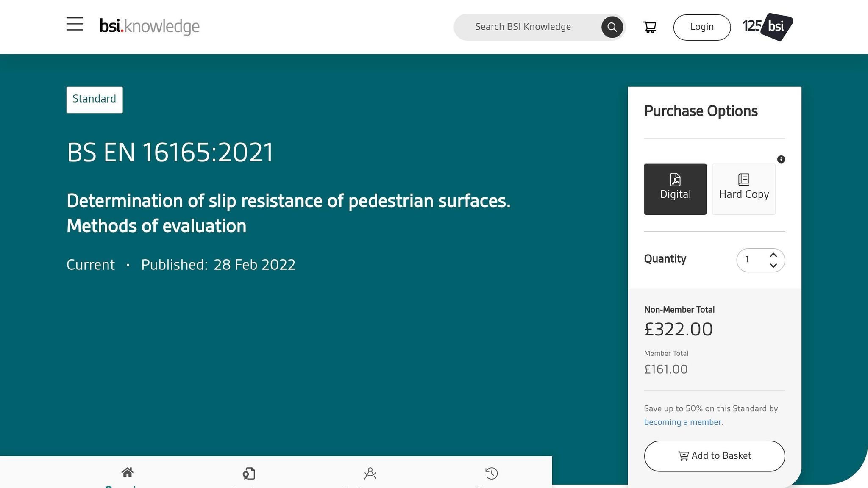Open the history clock icon tab

tap(492, 473)
